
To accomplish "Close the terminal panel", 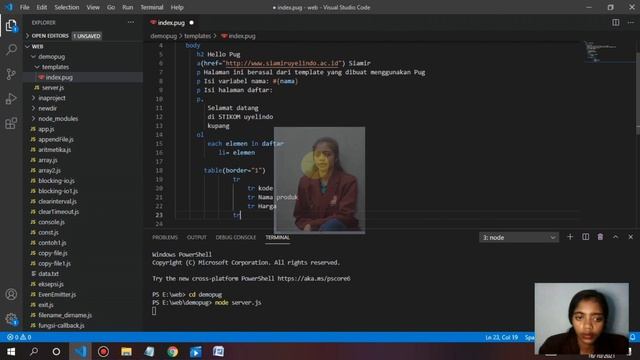I will tap(631, 237).
